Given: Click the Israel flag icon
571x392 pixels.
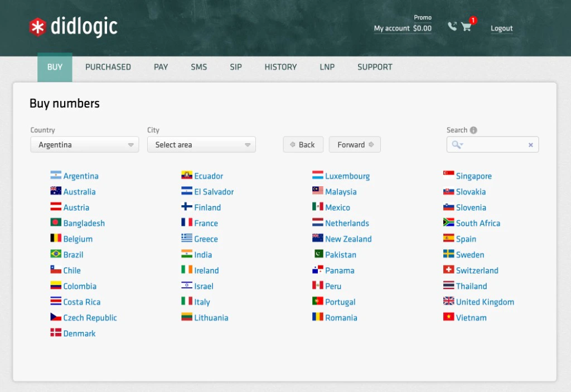Looking at the screenshot, I should point(187,285).
